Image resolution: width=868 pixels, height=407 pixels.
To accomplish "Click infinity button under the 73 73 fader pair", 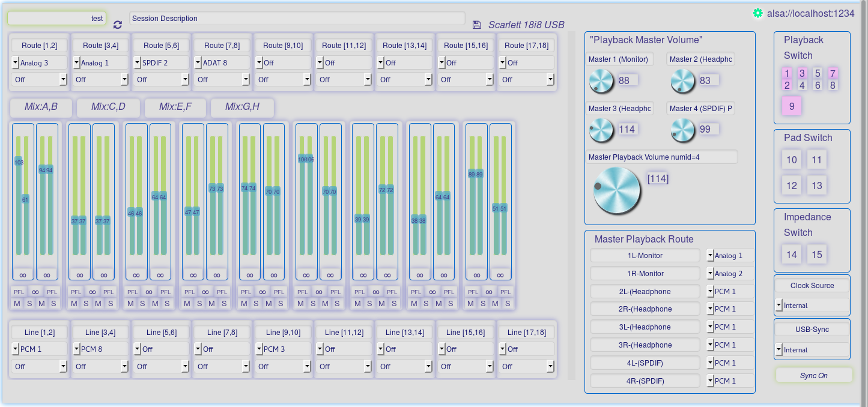I will [x=217, y=274].
